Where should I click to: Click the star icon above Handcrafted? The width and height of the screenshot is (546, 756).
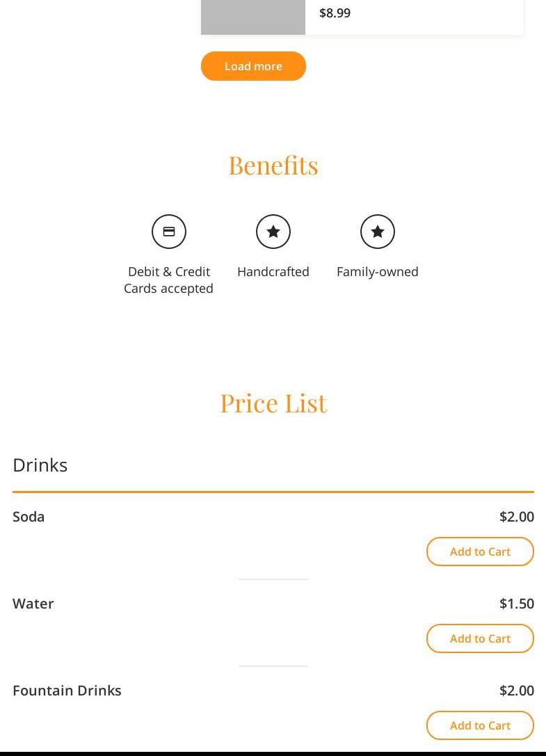click(x=273, y=232)
